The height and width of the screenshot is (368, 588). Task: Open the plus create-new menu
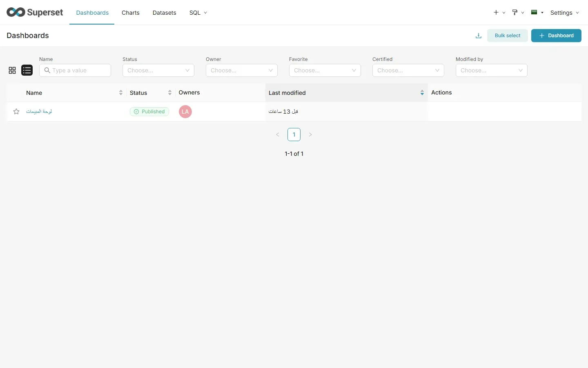499,13
